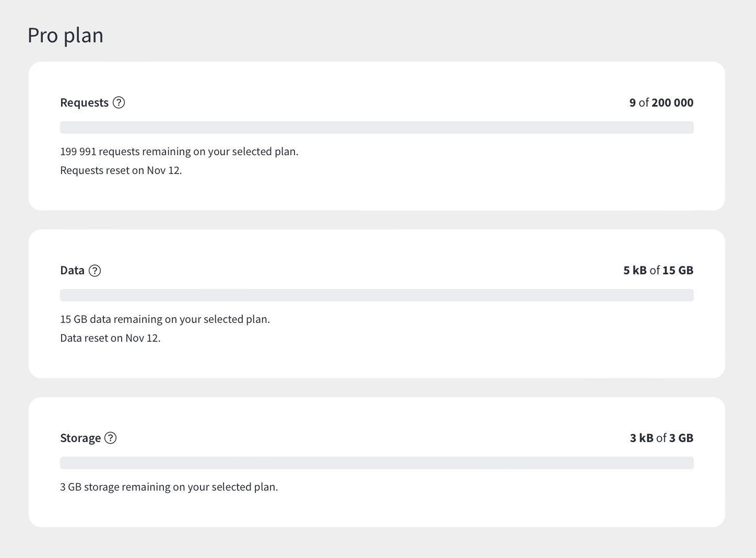Click the "3 kB" storage used value
The width and height of the screenshot is (756, 558).
click(x=642, y=438)
